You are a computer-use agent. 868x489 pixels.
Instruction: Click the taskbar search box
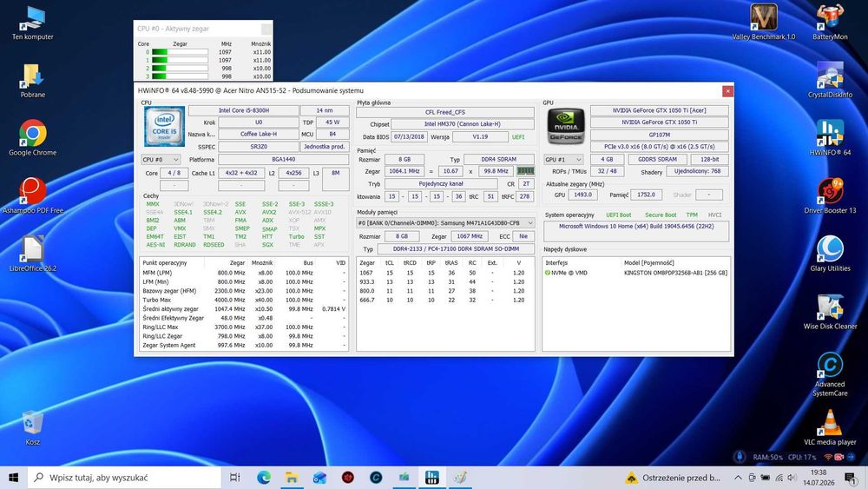[124, 478]
